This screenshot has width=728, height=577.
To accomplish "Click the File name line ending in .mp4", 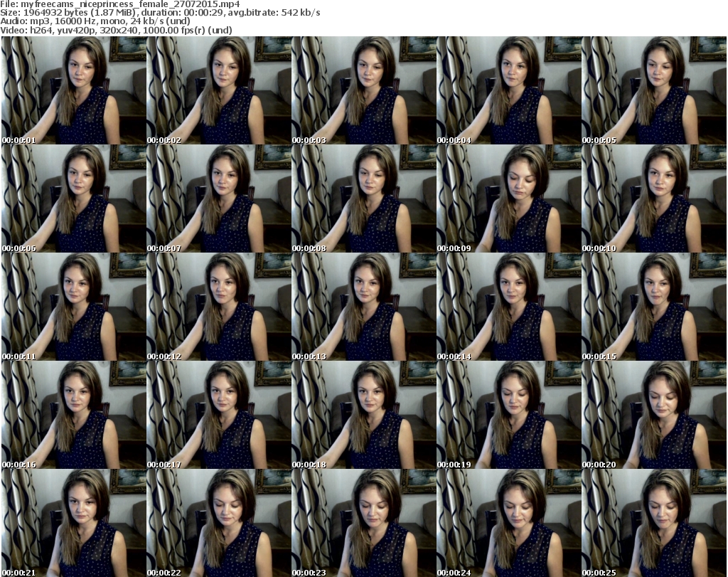I will point(120,4).
